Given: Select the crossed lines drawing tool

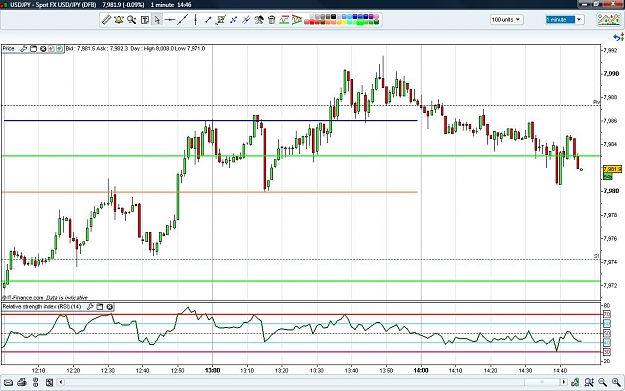Looking at the screenshot, I should coord(234,20).
